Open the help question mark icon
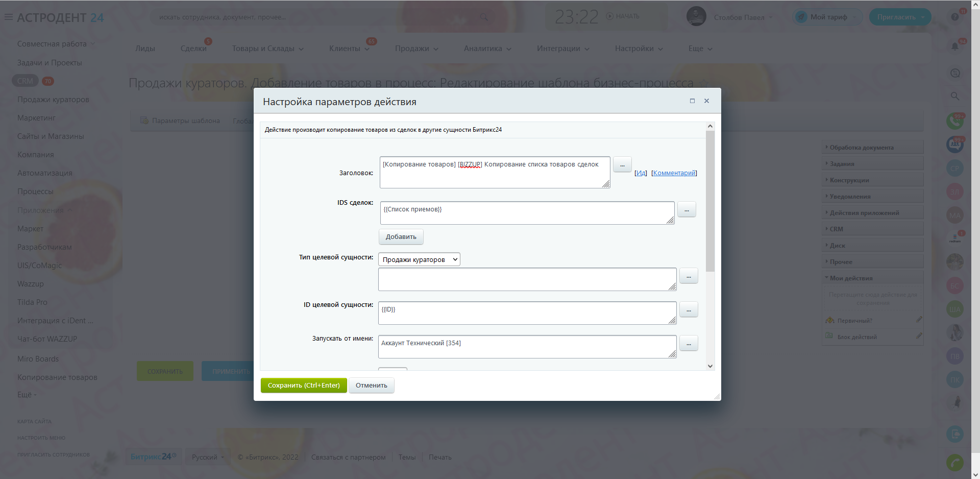 (x=955, y=17)
